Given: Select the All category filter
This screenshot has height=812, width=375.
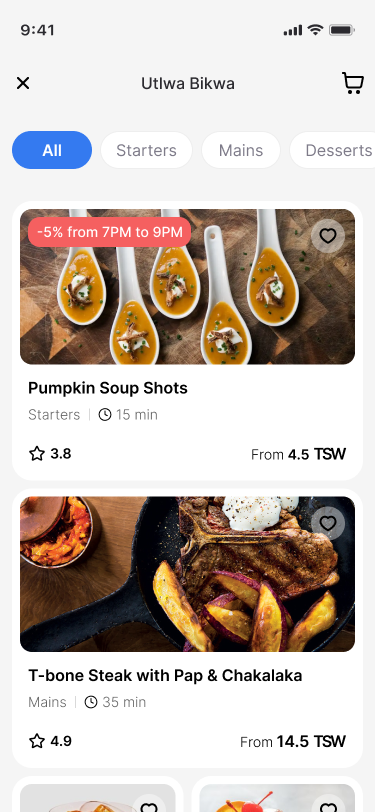Looking at the screenshot, I should (x=52, y=150).
